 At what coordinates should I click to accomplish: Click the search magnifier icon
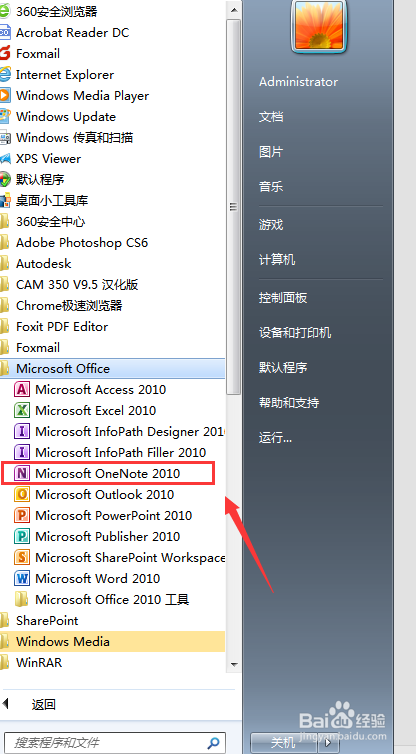coord(213,743)
